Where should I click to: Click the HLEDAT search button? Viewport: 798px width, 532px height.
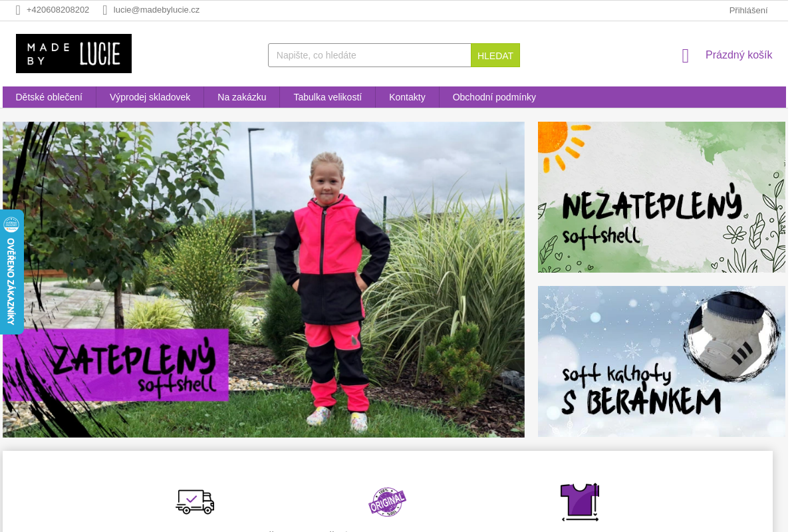tap(495, 55)
